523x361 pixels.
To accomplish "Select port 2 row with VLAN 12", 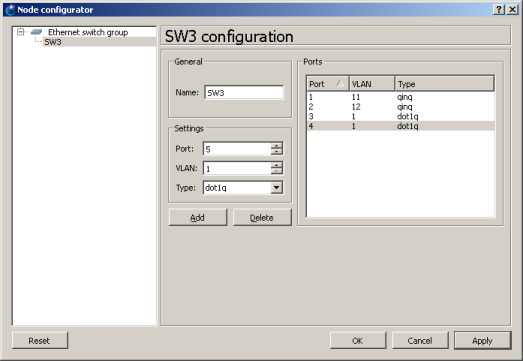I will (400, 107).
